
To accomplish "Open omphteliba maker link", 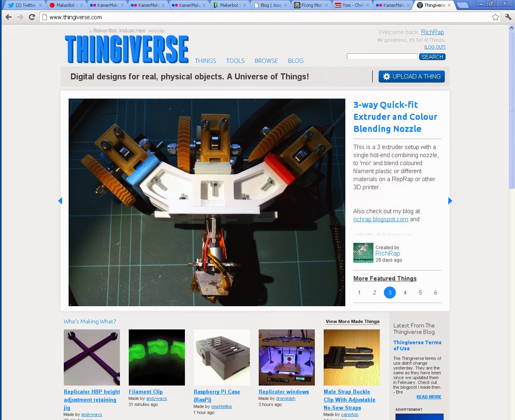I will coord(221,406).
